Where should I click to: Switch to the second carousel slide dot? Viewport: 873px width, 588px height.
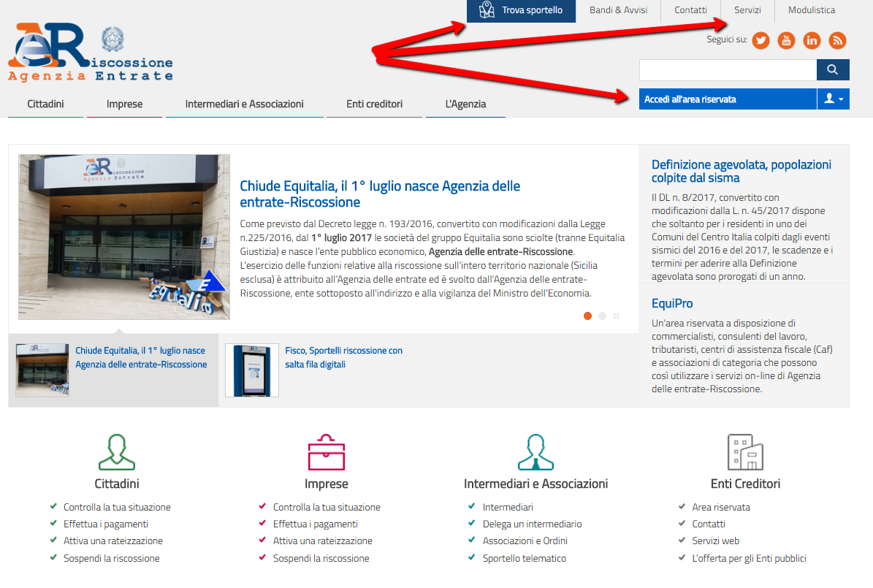click(602, 316)
